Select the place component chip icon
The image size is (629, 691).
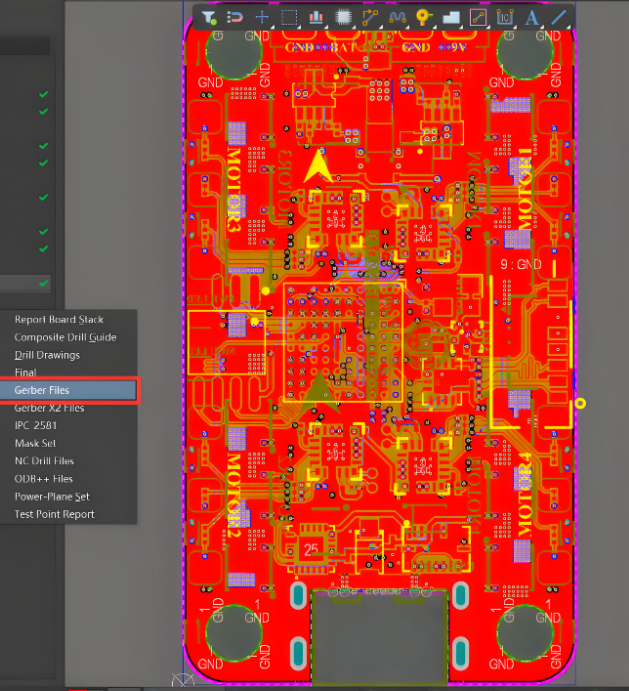[343, 17]
